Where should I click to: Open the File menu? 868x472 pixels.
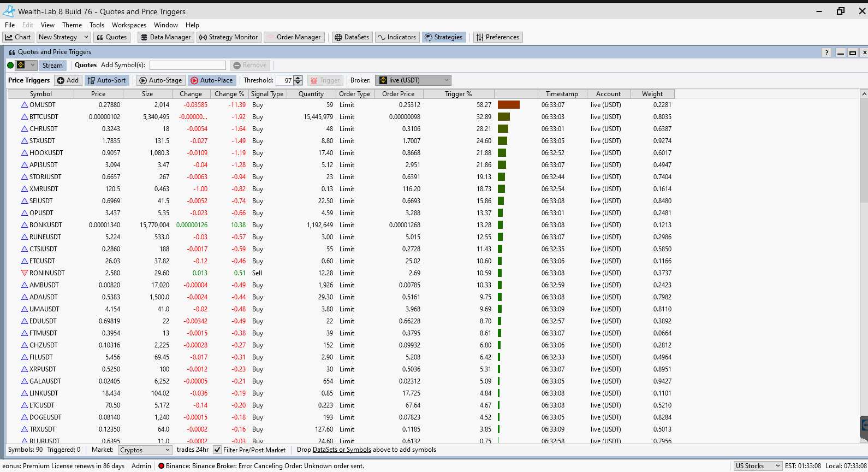click(10, 25)
